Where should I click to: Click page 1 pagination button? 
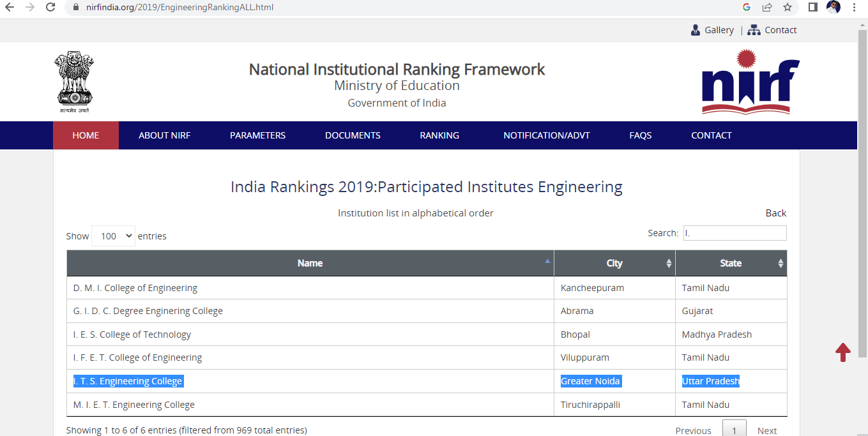coord(735,429)
